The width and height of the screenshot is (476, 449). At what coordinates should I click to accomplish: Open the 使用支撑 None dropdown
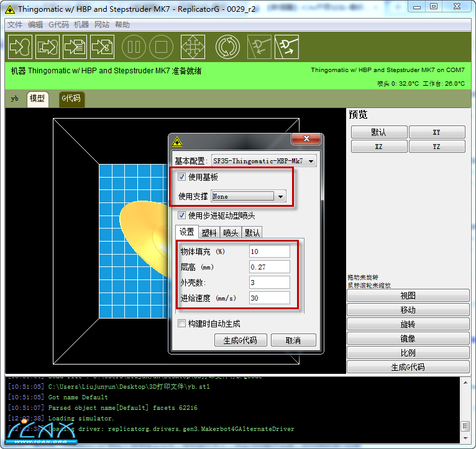249,196
